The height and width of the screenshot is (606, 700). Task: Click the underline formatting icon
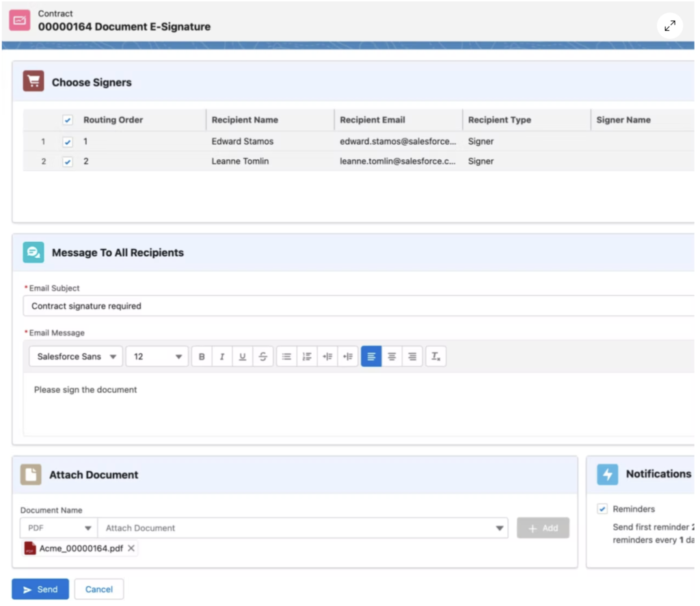(x=243, y=357)
